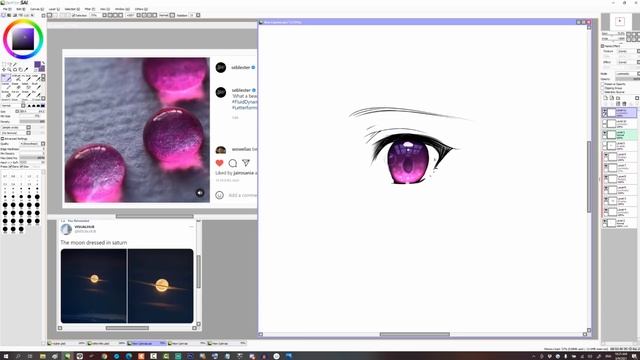Open the Canvas menu
Image resolution: width=640 pixels, height=360 pixels.
point(37,9)
